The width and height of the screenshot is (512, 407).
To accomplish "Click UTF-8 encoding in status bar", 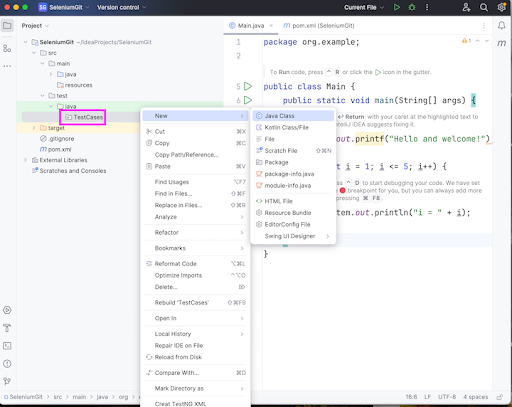I will 447,397.
